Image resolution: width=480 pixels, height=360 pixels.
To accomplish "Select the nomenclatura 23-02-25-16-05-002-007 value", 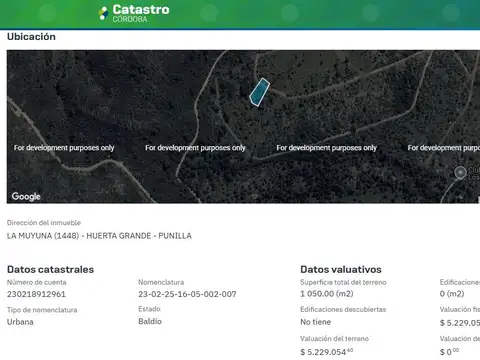I will (187, 294).
